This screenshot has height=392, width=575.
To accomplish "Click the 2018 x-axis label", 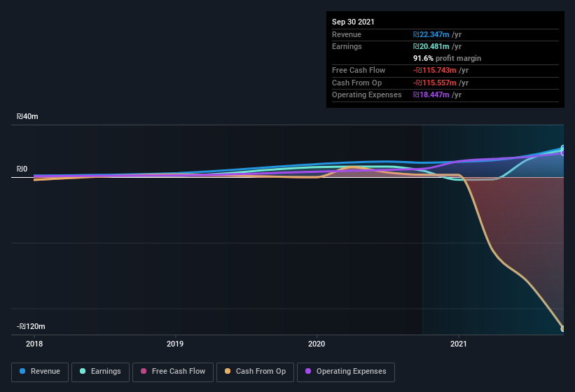I will point(34,344).
